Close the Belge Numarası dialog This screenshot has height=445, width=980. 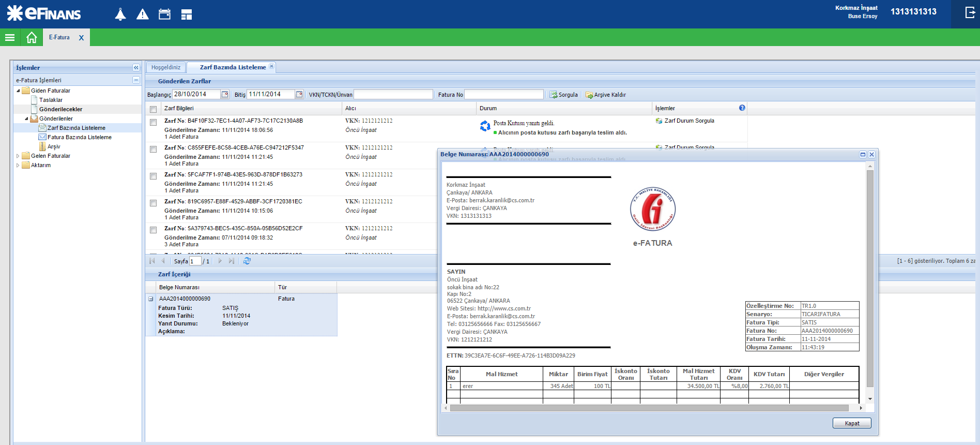[x=871, y=154]
